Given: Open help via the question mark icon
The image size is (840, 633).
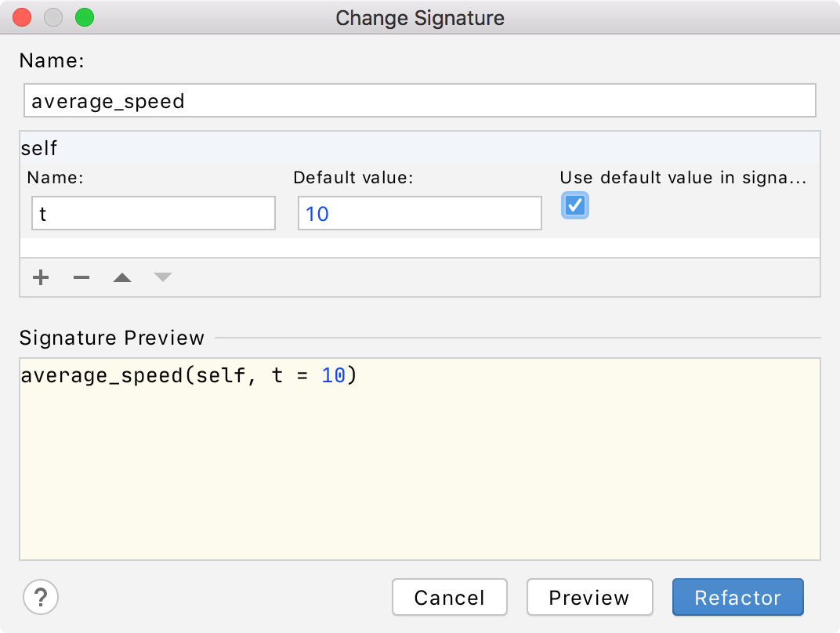Looking at the screenshot, I should pos(40,597).
